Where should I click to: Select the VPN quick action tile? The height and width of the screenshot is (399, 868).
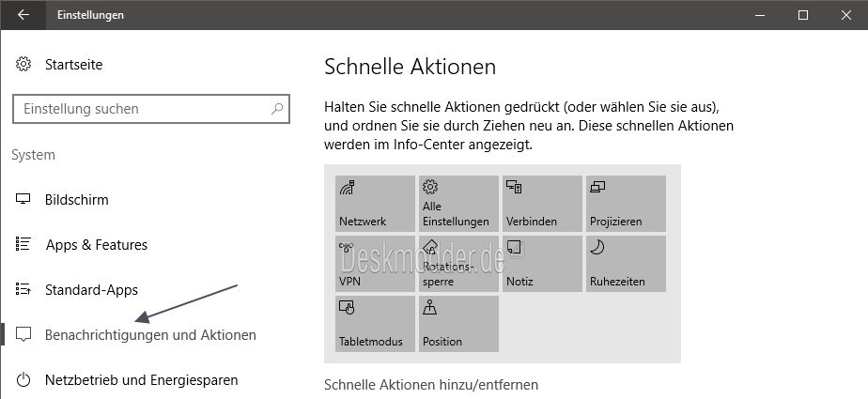click(375, 264)
